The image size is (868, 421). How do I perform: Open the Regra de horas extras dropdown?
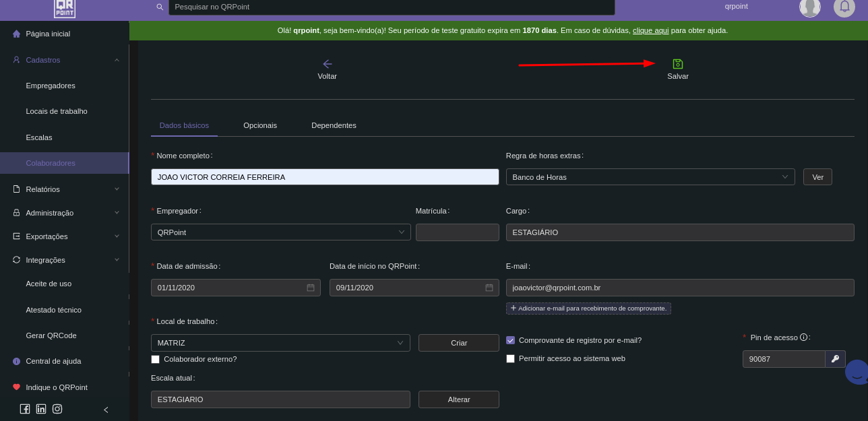(650, 177)
